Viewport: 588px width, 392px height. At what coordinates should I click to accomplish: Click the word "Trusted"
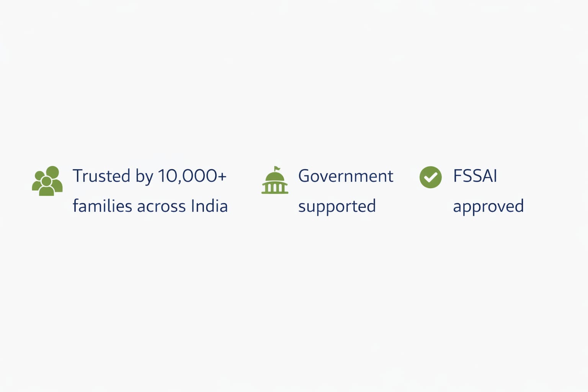(101, 176)
